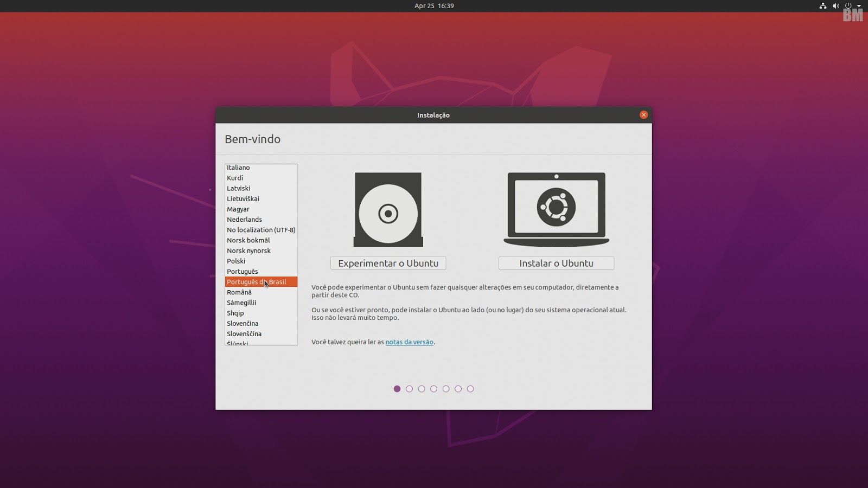Open the clock showing Apr 25 16:39
The height and width of the screenshot is (488, 868).
click(x=434, y=6)
